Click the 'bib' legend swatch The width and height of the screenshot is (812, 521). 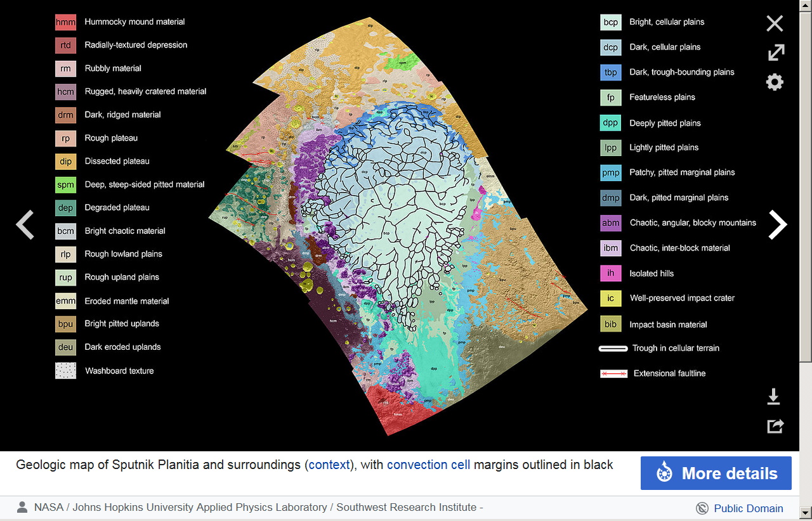[610, 325]
